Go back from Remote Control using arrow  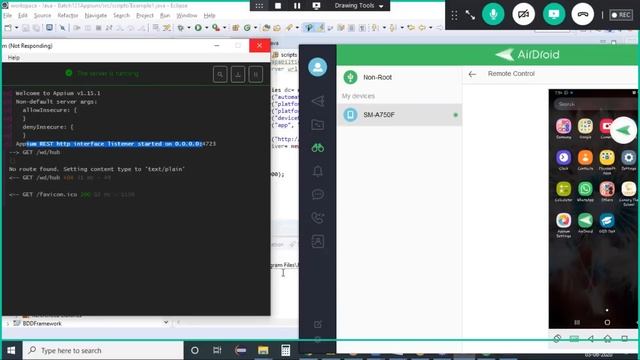click(x=472, y=74)
